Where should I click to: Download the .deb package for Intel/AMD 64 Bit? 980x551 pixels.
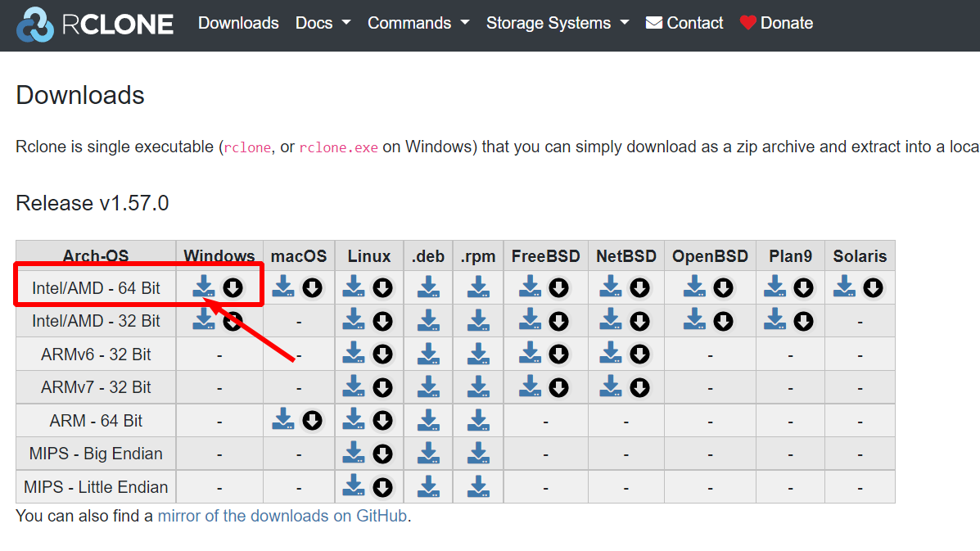click(x=429, y=287)
